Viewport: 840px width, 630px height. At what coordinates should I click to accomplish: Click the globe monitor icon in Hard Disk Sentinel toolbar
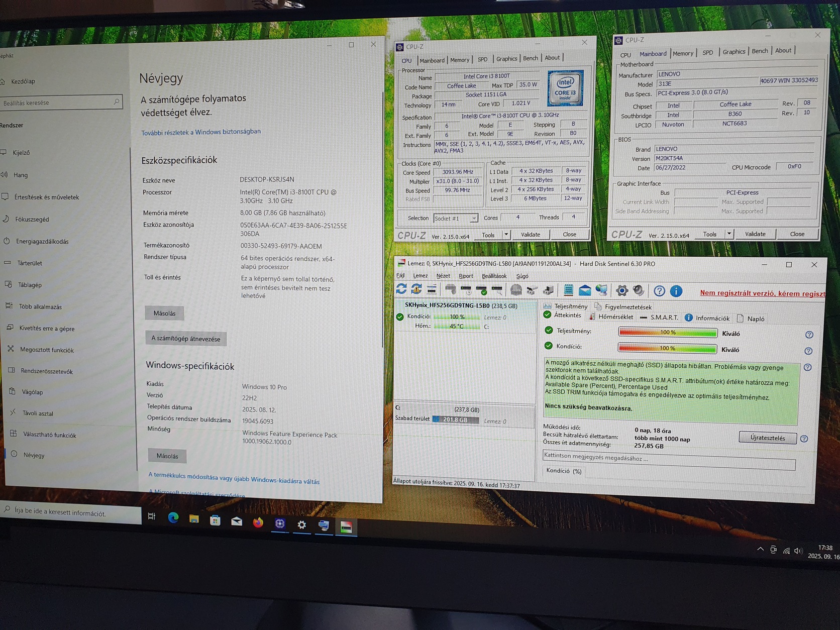point(601,290)
